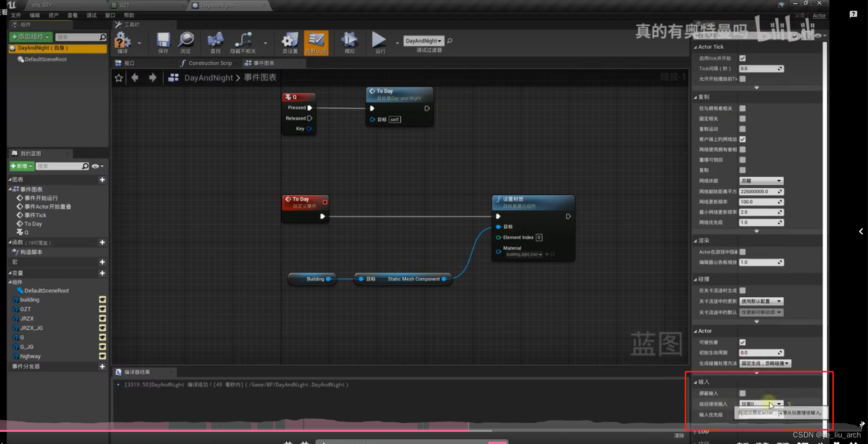Click the Building variable node in graph
Image resolution: width=868 pixels, height=444 pixels.
click(312, 279)
